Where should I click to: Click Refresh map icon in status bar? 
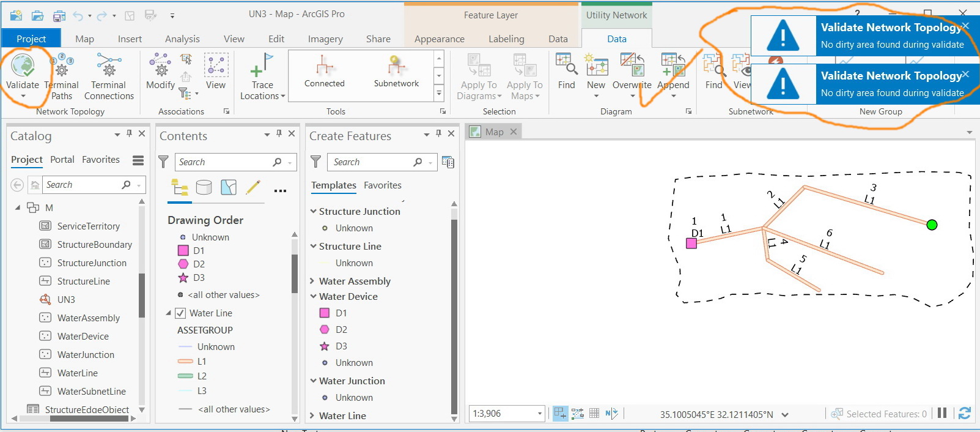tap(965, 414)
